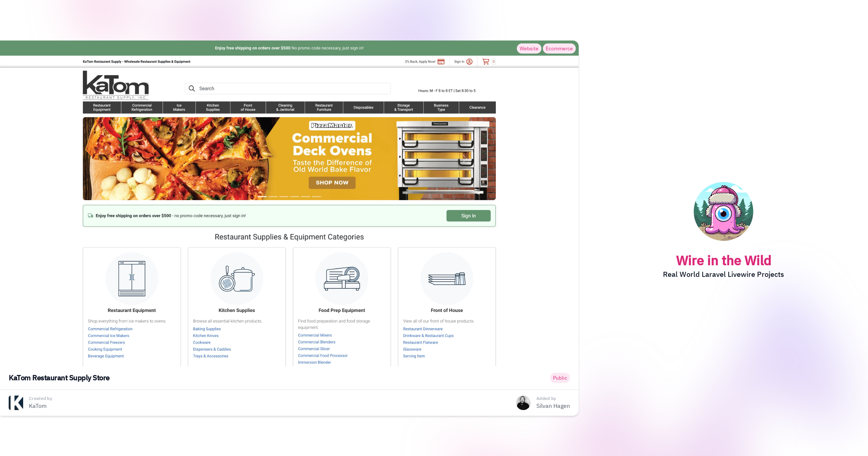
Task: Open the Commercial Refrigeration menu
Action: (x=142, y=107)
